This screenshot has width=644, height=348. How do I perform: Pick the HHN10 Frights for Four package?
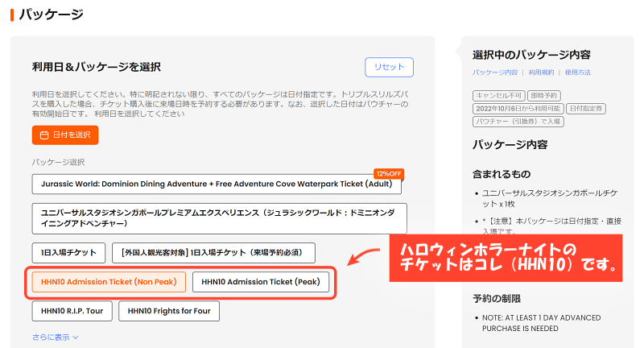[x=169, y=311]
